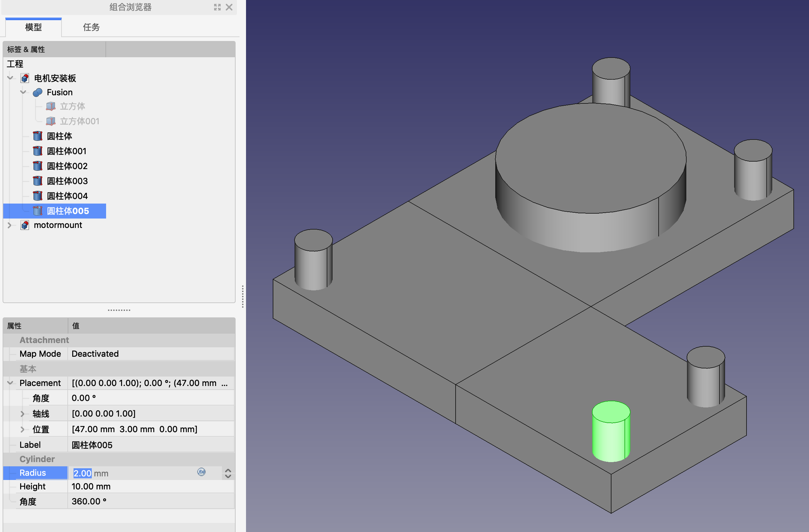Select 圆柱体002 in the model tree
This screenshot has height=532, width=809.
[67, 166]
